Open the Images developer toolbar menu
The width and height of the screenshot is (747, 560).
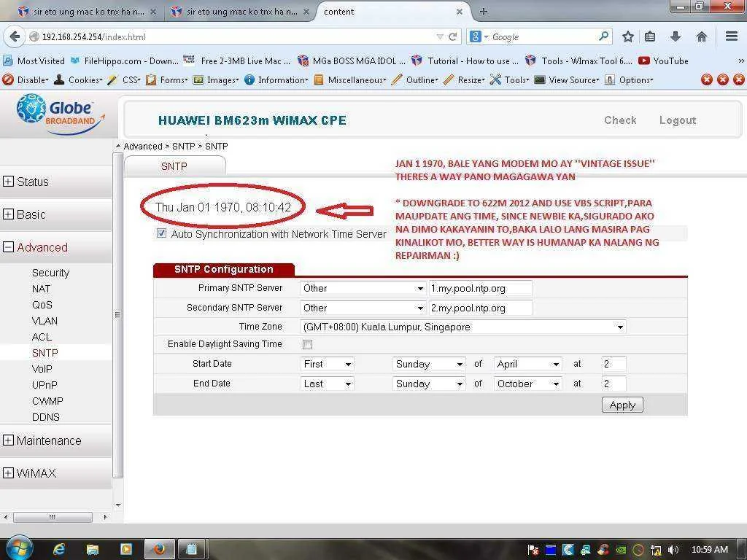tap(216, 80)
